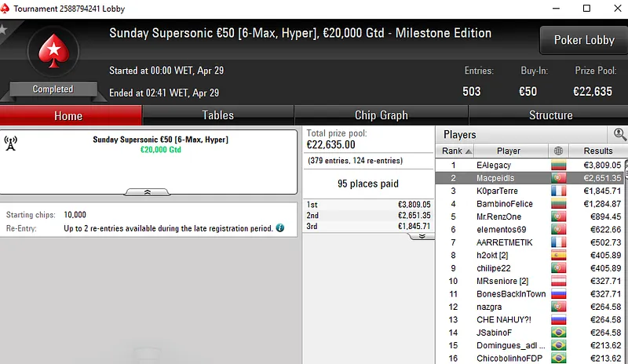Expand the prize payouts list

tap(422, 236)
